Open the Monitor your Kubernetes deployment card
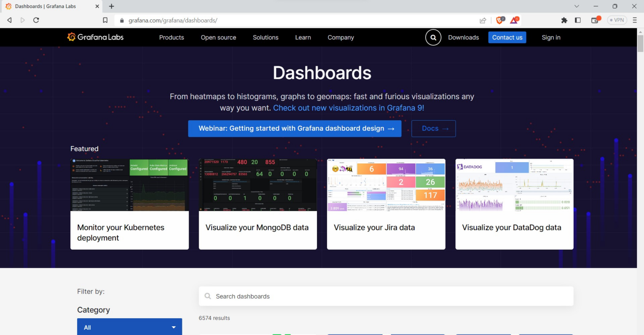 click(x=130, y=204)
